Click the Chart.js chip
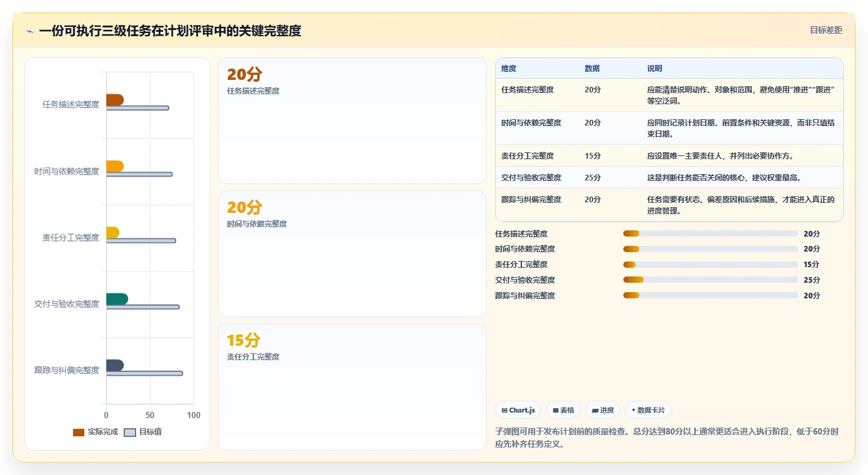 pos(518,410)
